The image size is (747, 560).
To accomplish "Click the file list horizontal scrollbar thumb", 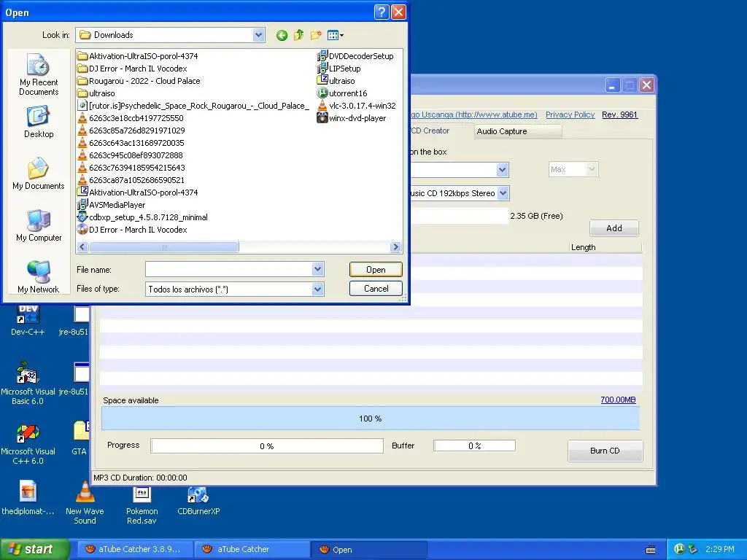I will [164, 247].
